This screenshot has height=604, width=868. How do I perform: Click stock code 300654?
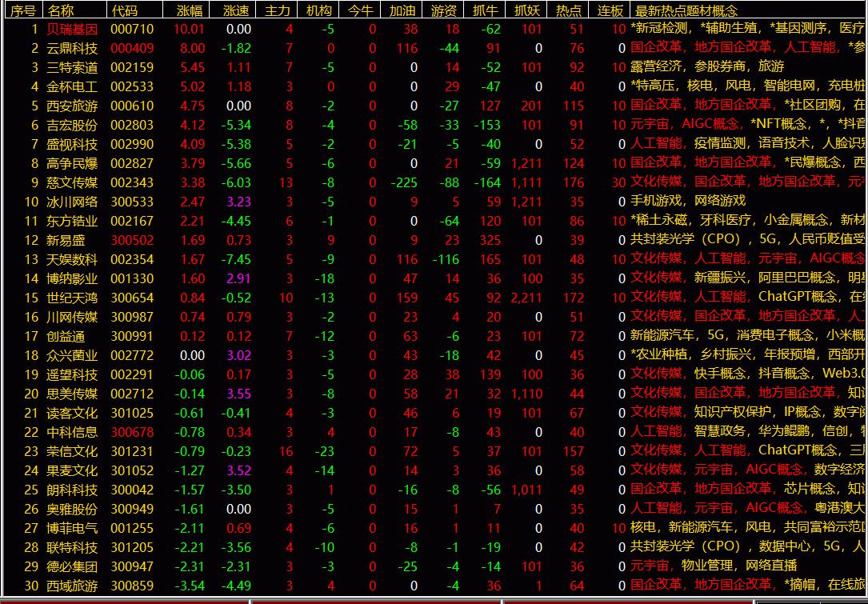click(x=132, y=298)
